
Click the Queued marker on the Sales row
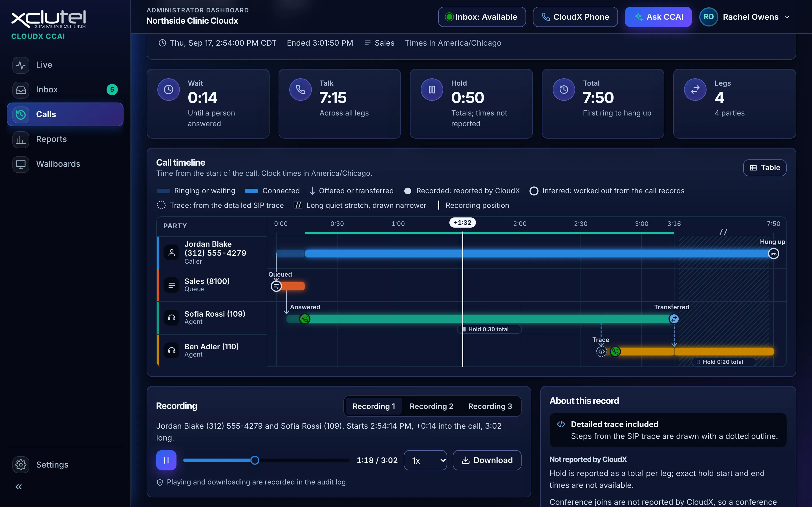click(276, 286)
